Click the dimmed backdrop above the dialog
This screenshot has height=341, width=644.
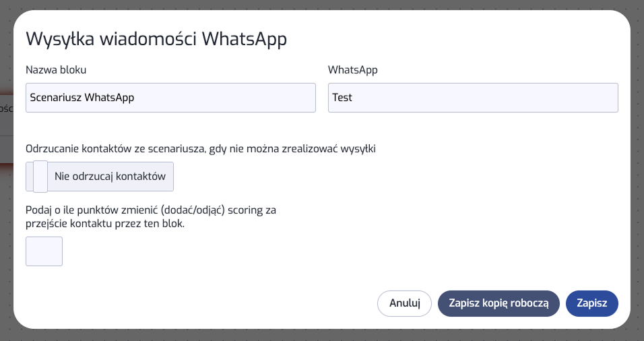(x=322, y=4)
